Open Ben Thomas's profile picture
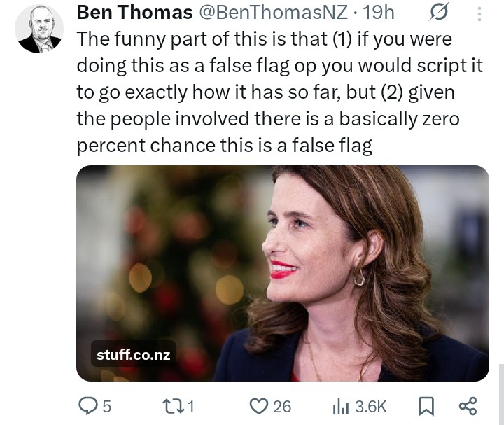 pos(39,29)
